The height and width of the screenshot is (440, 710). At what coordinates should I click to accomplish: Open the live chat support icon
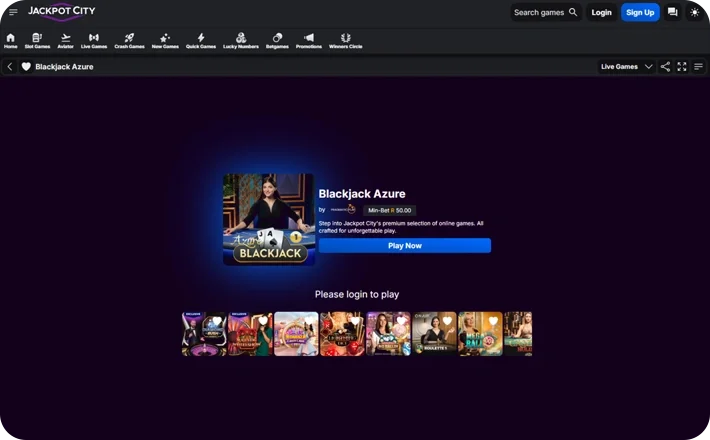(x=672, y=12)
